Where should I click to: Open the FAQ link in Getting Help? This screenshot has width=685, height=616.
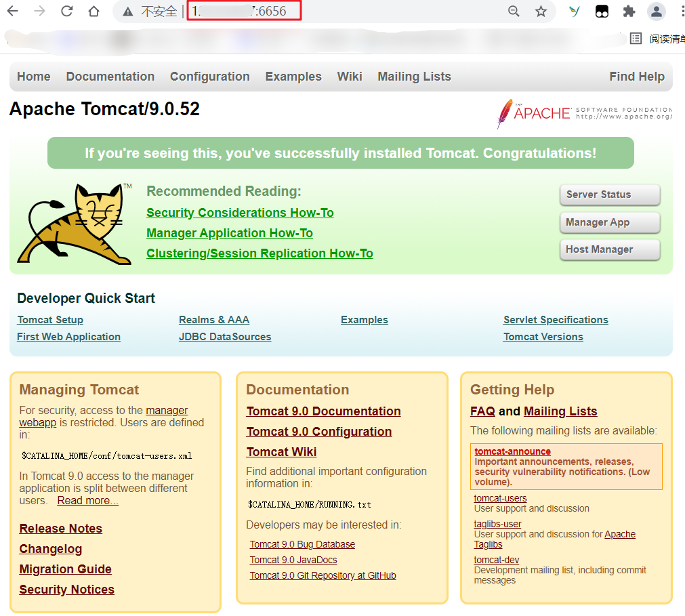click(x=482, y=411)
